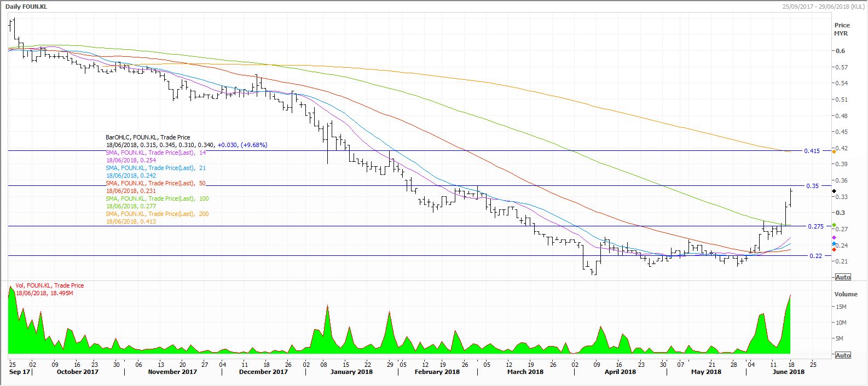Click the SMA 50 legend label
868x386 pixels.
(156, 184)
